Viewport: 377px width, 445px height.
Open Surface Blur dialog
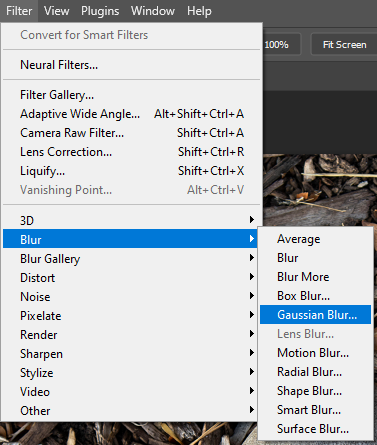pos(315,429)
